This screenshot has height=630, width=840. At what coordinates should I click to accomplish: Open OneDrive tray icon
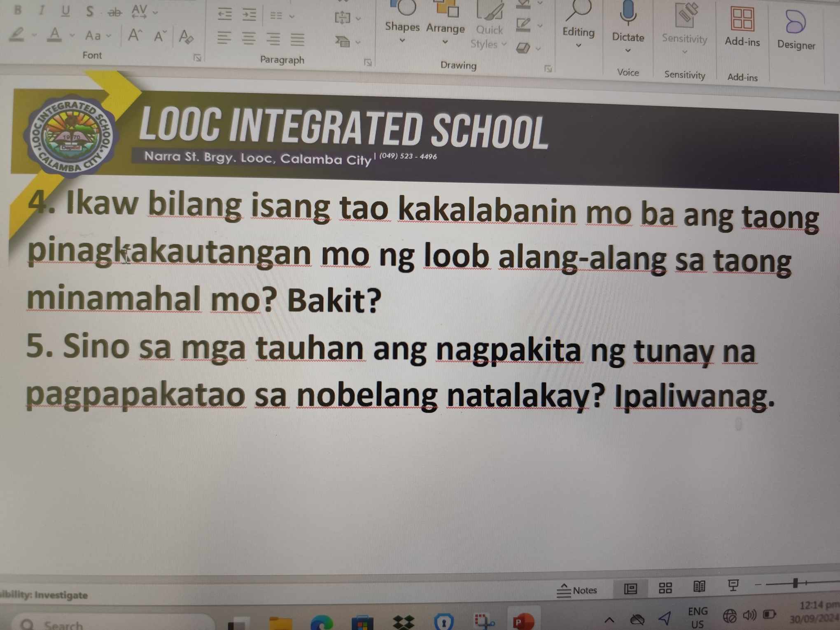(637, 619)
